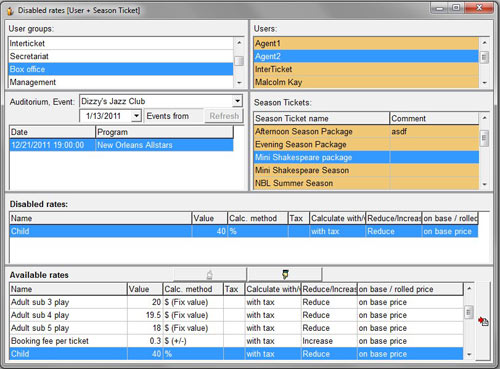Select the Child row in Available rates
The width and height of the screenshot is (500, 369).
[236, 354]
